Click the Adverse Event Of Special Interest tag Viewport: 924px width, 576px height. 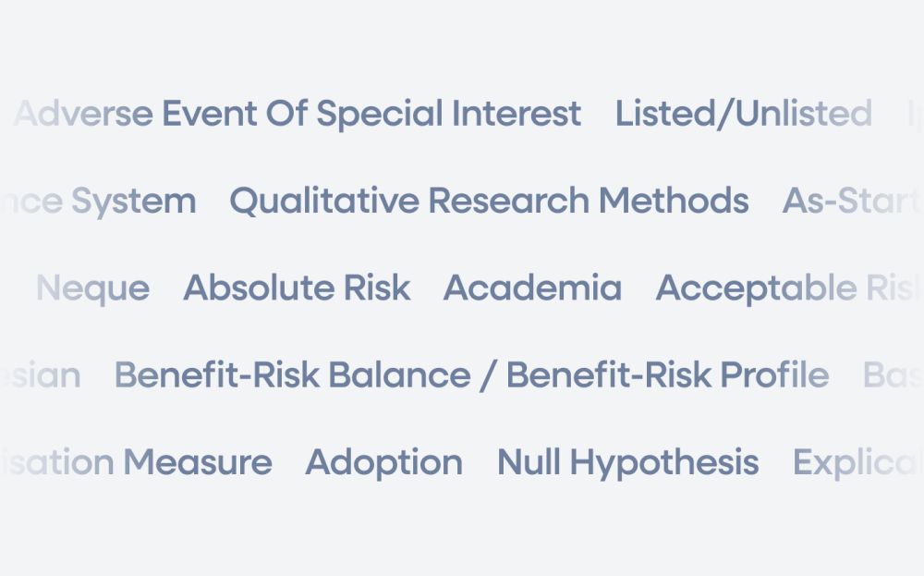tap(297, 114)
